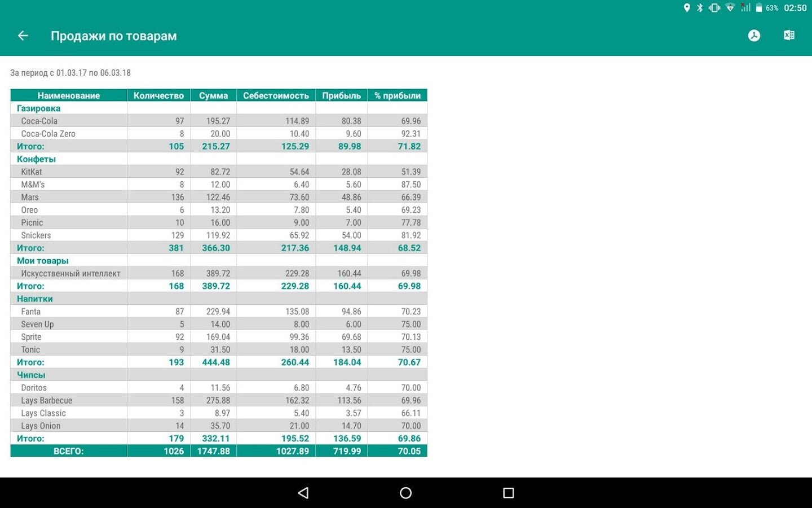Select the 'Fanta' product row
The width and height of the screenshot is (812, 508).
click(x=219, y=312)
